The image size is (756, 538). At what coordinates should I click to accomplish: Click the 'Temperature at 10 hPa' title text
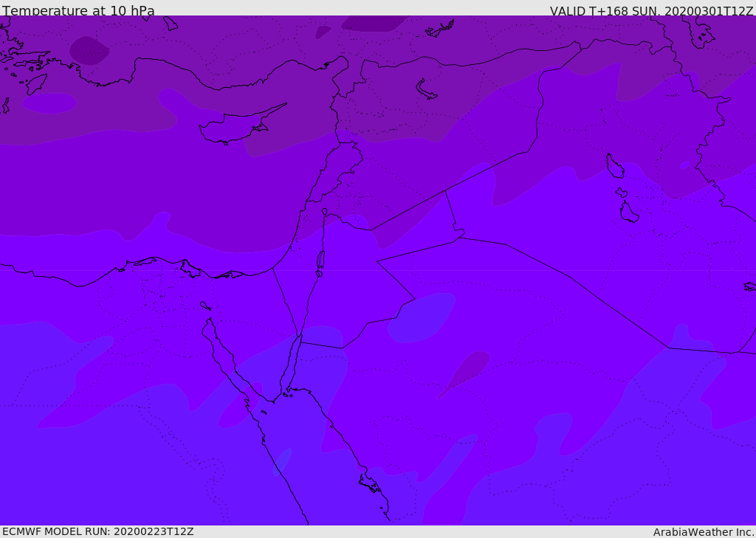pyautogui.click(x=78, y=10)
